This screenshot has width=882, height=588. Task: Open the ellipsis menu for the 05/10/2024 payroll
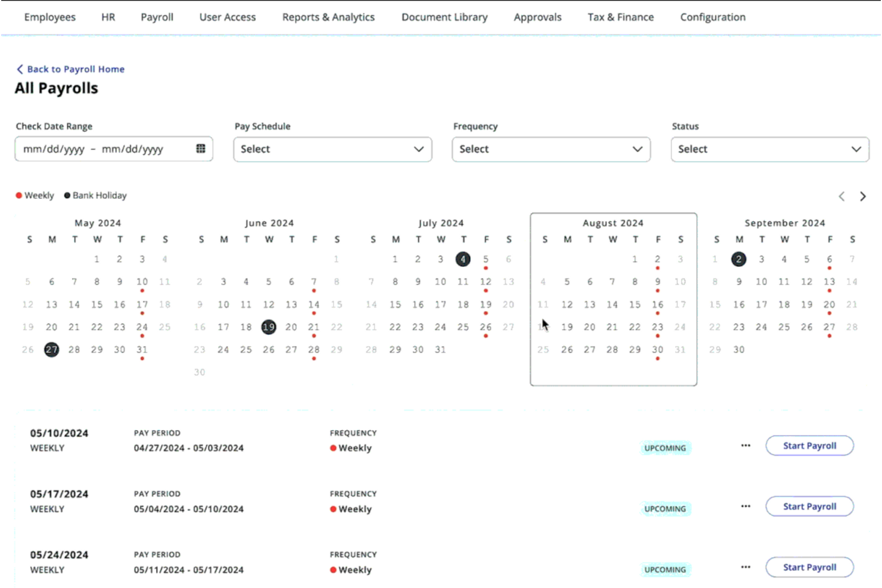coord(745,445)
